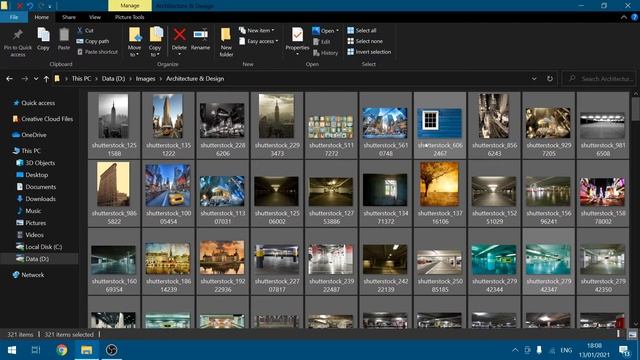
Task: Click Select none
Action: (365, 41)
